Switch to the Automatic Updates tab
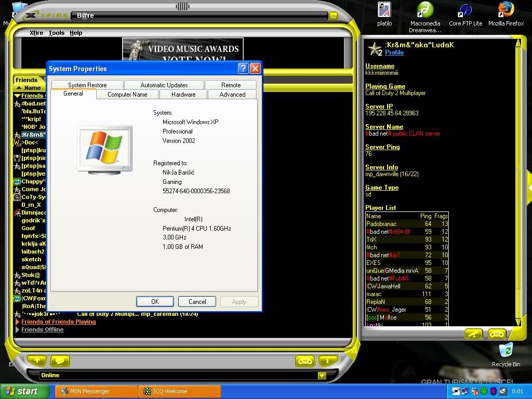 point(164,85)
